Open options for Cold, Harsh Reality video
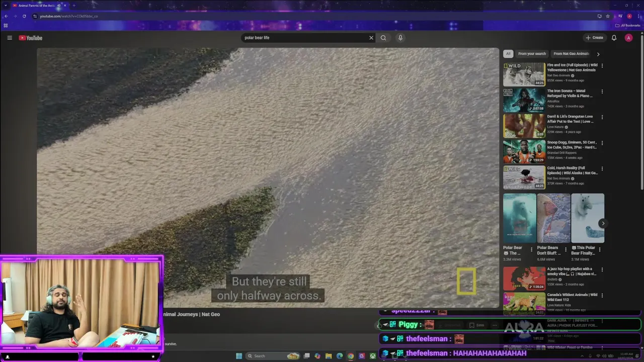Viewport: 644px width, 362px height. [x=602, y=169]
